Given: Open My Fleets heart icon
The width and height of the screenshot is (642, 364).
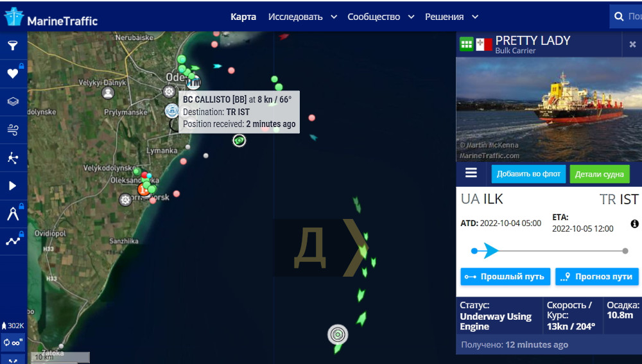Looking at the screenshot, I should pyautogui.click(x=13, y=73).
